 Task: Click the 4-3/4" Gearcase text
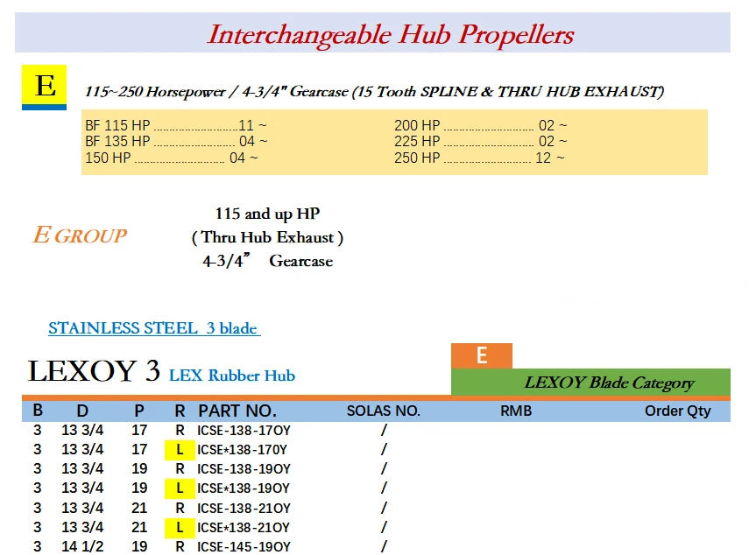267,261
